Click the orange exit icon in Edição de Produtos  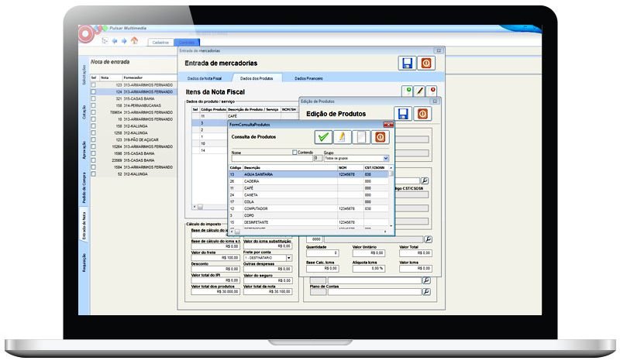pos(422,114)
